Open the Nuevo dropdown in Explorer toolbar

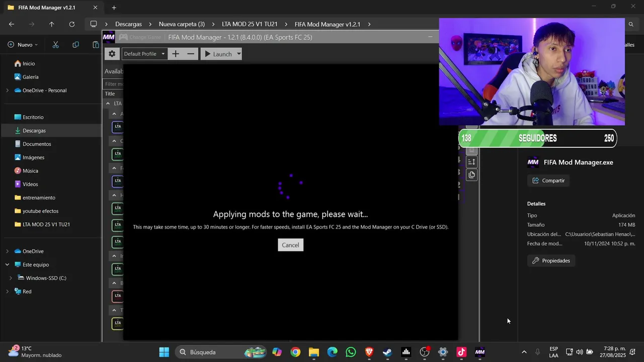[23, 45]
